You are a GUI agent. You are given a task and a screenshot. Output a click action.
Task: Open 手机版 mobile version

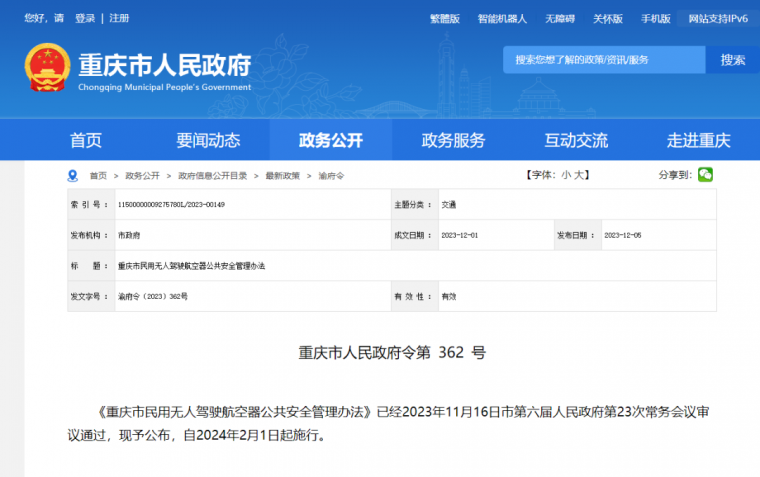pos(656,19)
